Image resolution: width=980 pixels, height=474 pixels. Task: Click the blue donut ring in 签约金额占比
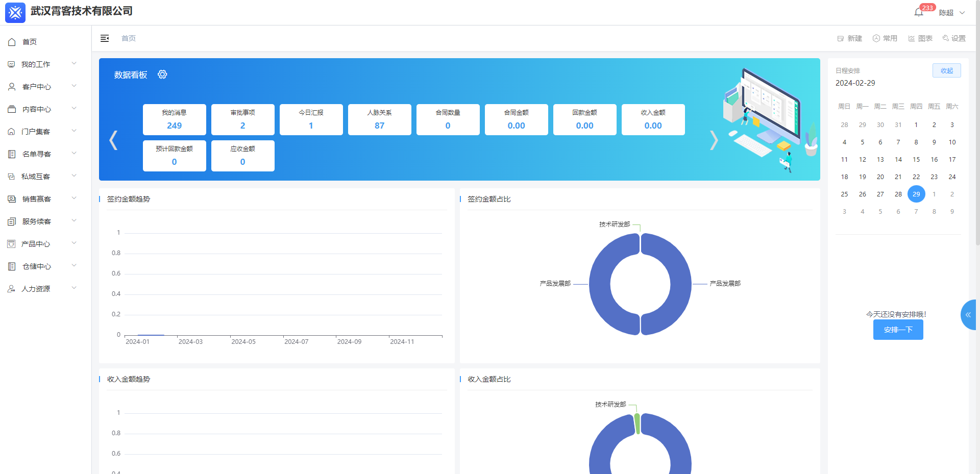click(x=680, y=284)
